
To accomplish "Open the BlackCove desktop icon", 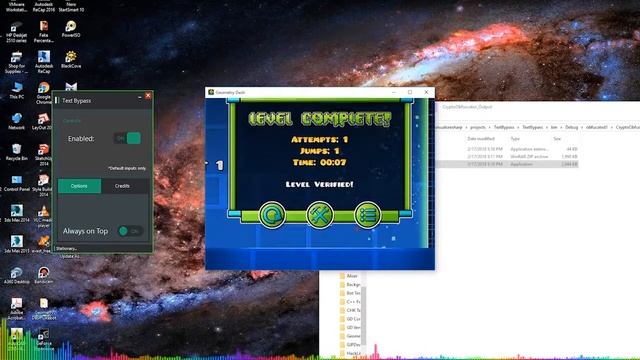I will click(x=71, y=60).
